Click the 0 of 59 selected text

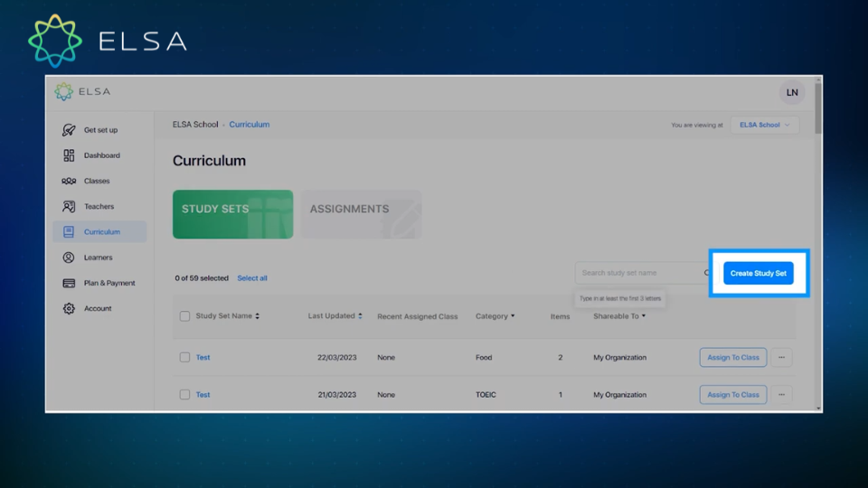[x=202, y=278]
